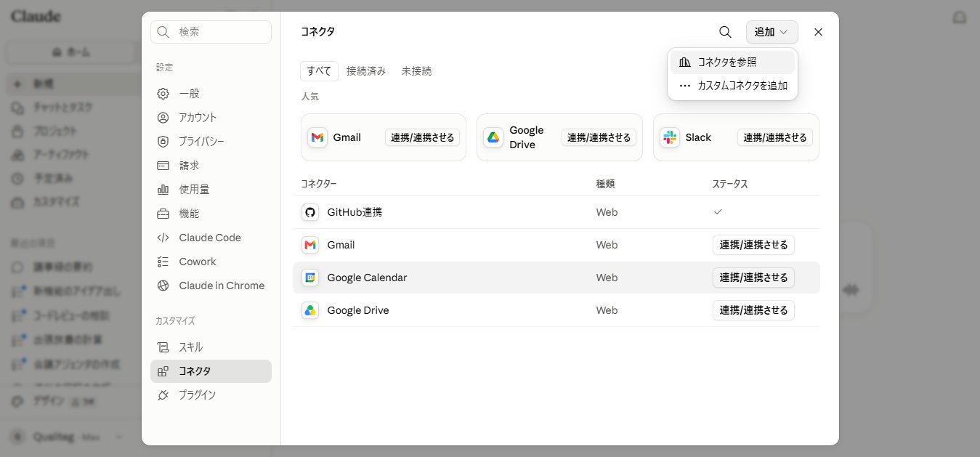Choose カスタムコネクタを追加 from the menu

click(x=732, y=86)
